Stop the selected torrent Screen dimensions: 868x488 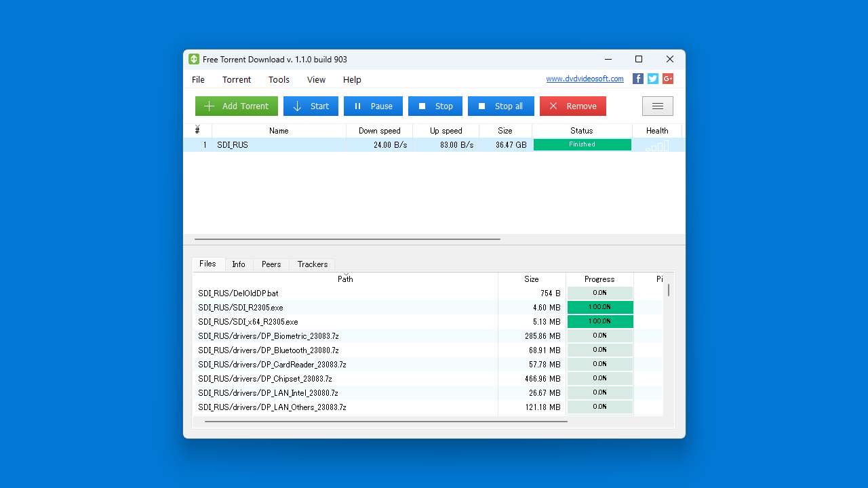pos(435,106)
